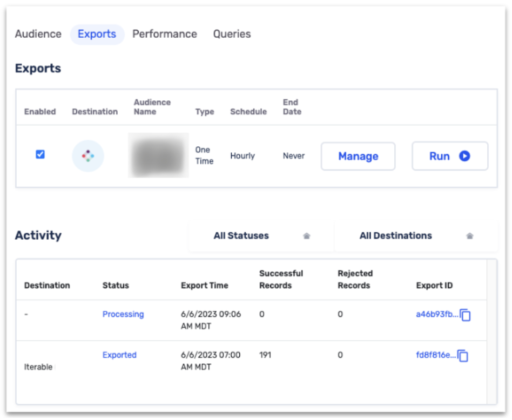Viewport: 512px width, 420px height.
Task: Click the Successful Records column header
Action: pyautogui.click(x=281, y=279)
